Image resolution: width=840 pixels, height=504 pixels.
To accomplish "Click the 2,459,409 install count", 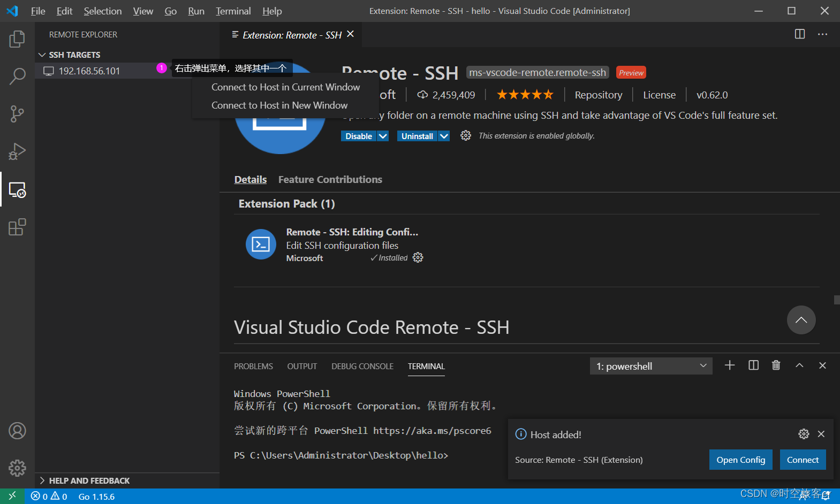I will click(x=447, y=95).
